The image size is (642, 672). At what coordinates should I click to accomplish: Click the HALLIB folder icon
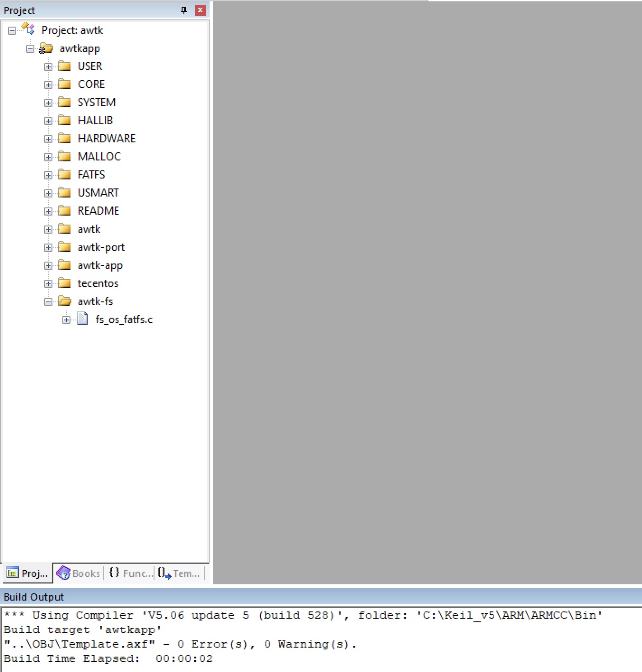64,120
